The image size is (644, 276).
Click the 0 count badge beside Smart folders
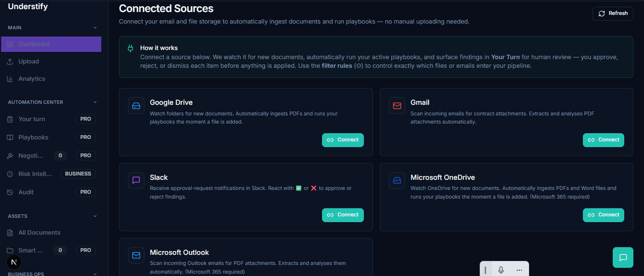pyautogui.click(x=60, y=251)
